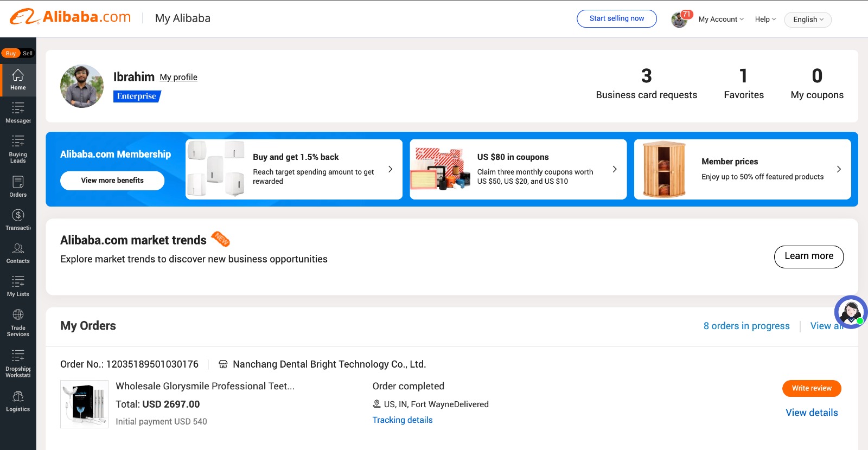868x450 pixels.
Task: Expand the My Account dropdown
Action: (x=721, y=20)
